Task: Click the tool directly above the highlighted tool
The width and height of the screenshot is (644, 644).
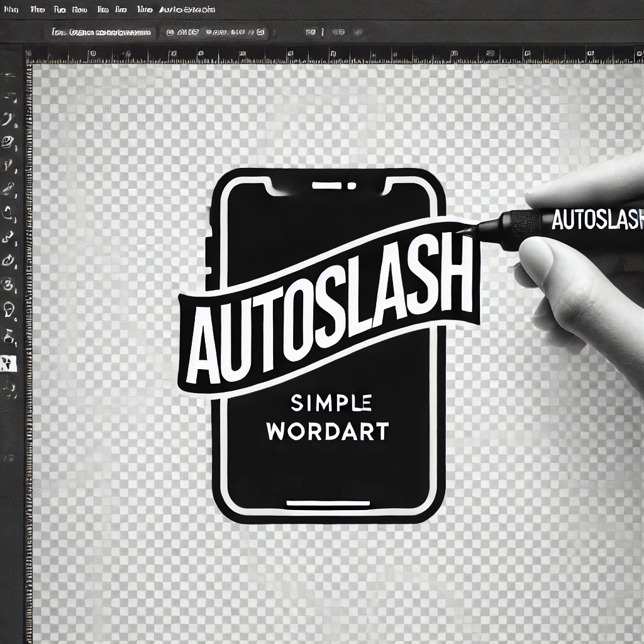Action: point(9,337)
